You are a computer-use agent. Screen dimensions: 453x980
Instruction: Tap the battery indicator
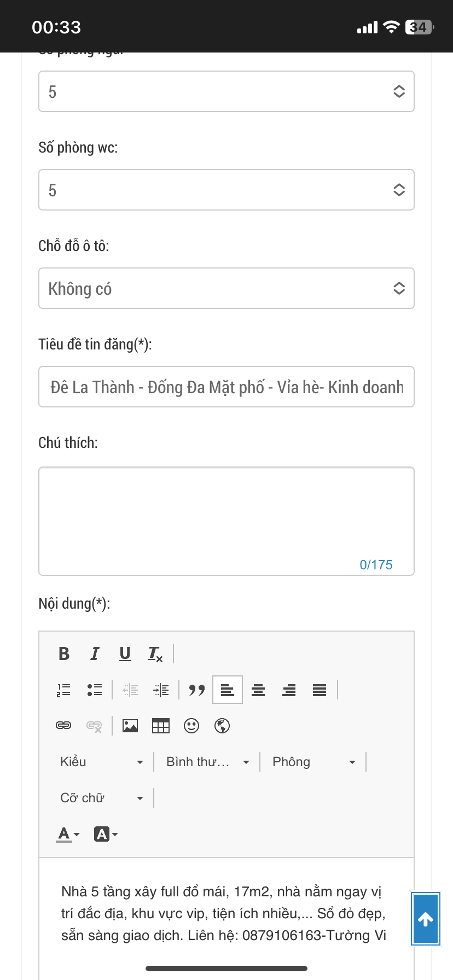pyautogui.click(x=420, y=27)
